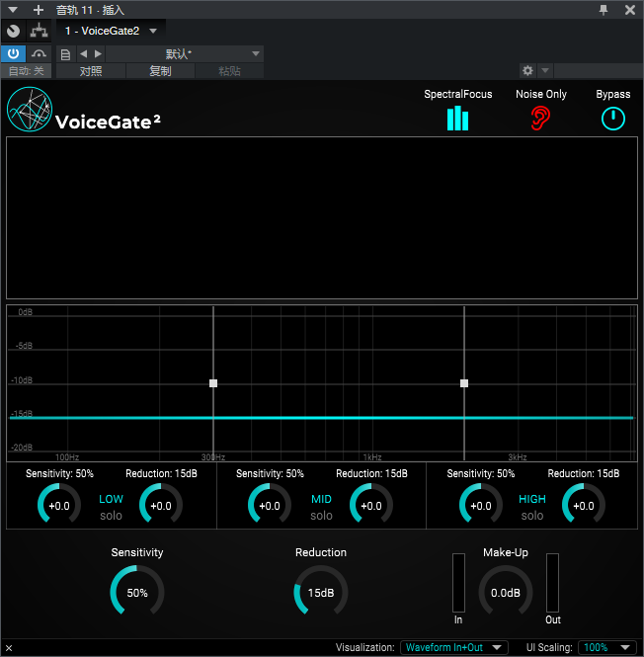This screenshot has width=644, height=657.
Task: Click the Out level meter
Action: tap(552, 583)
